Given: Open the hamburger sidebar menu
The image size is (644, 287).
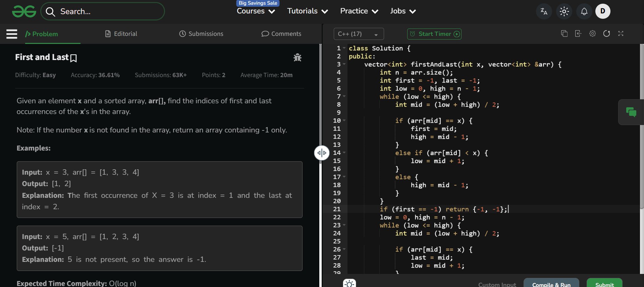Looking at the screenshot, I should point(12,34).
